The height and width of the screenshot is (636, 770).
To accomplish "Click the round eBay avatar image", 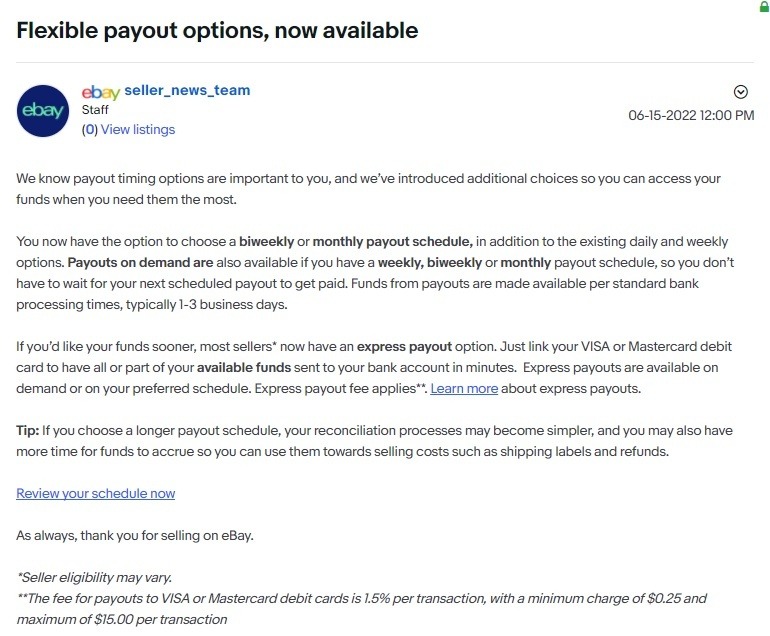I will tap(43, 110).
